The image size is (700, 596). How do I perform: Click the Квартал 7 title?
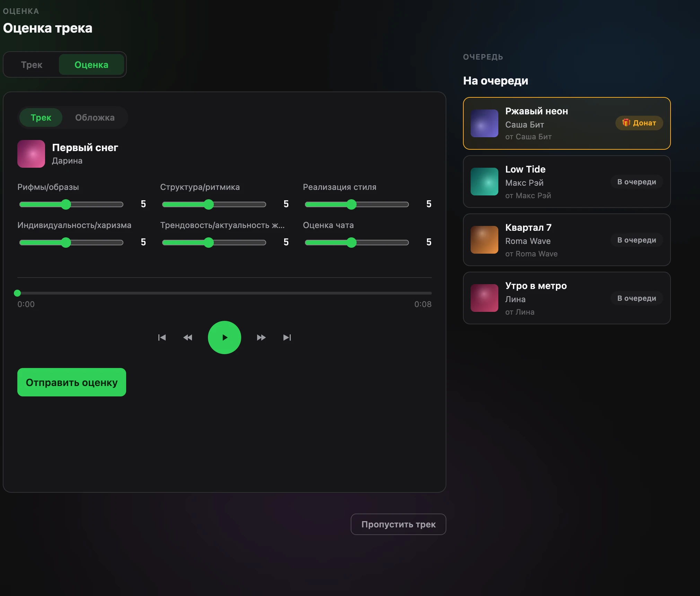coord(528,228)
